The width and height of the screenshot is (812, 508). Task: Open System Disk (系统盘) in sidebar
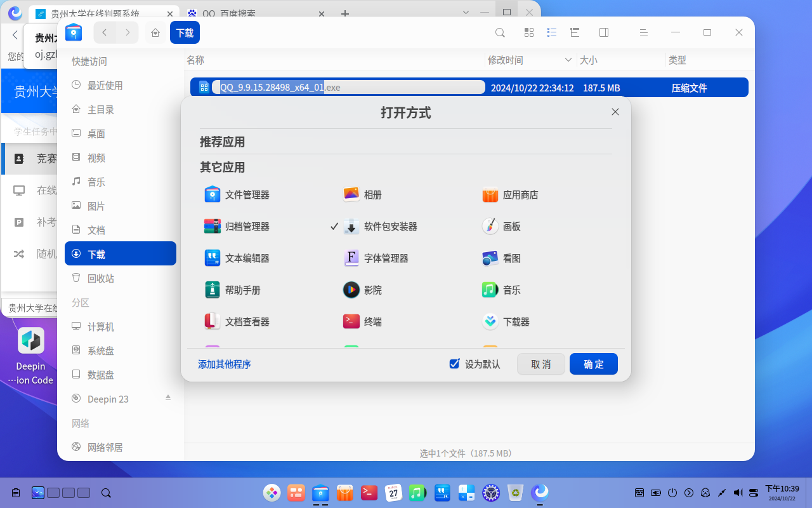pos(120,351)
